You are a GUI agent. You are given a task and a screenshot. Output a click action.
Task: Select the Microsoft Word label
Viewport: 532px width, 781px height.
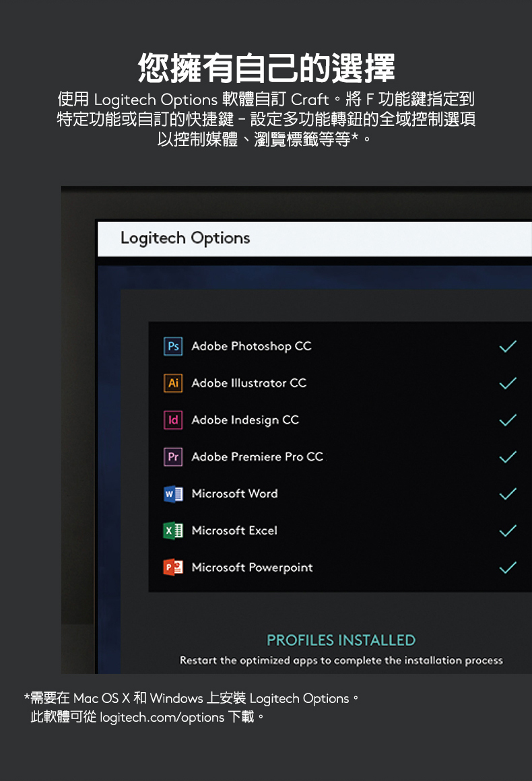[x=234, y=494]
